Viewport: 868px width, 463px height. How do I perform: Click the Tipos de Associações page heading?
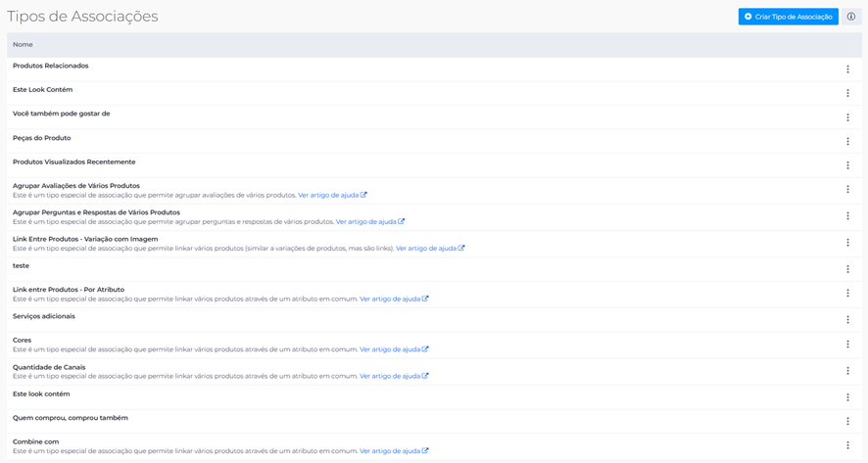coord(82,16)
